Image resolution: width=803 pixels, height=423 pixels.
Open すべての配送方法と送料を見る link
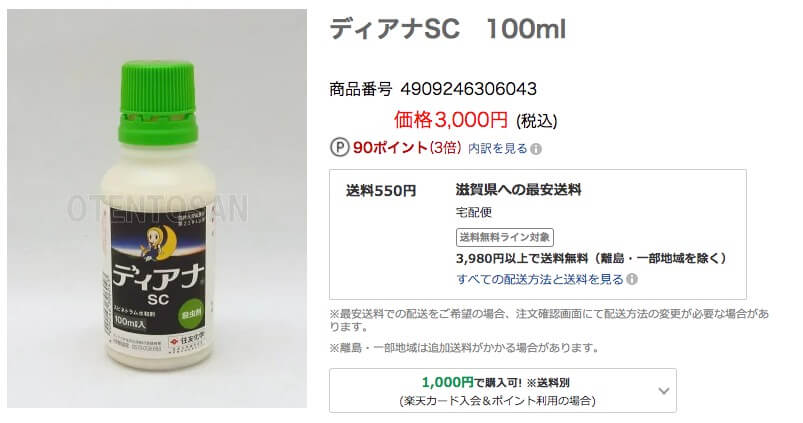540,280
